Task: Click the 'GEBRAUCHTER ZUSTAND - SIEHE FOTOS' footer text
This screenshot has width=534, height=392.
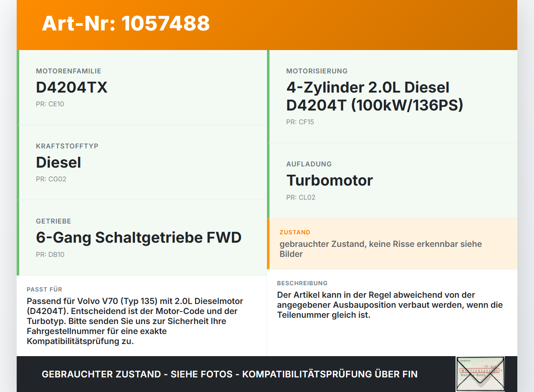Action: click(x=229, y=374)
